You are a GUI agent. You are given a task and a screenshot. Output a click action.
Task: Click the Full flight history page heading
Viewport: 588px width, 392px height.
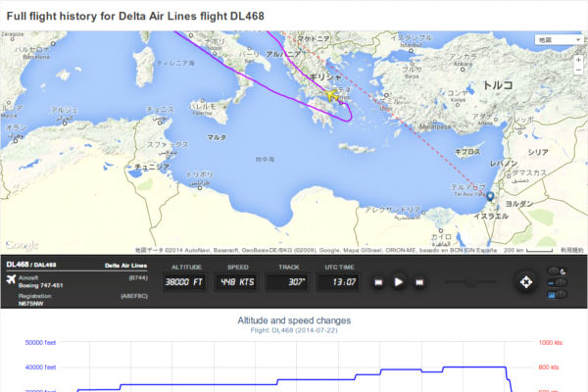point(135,16)
